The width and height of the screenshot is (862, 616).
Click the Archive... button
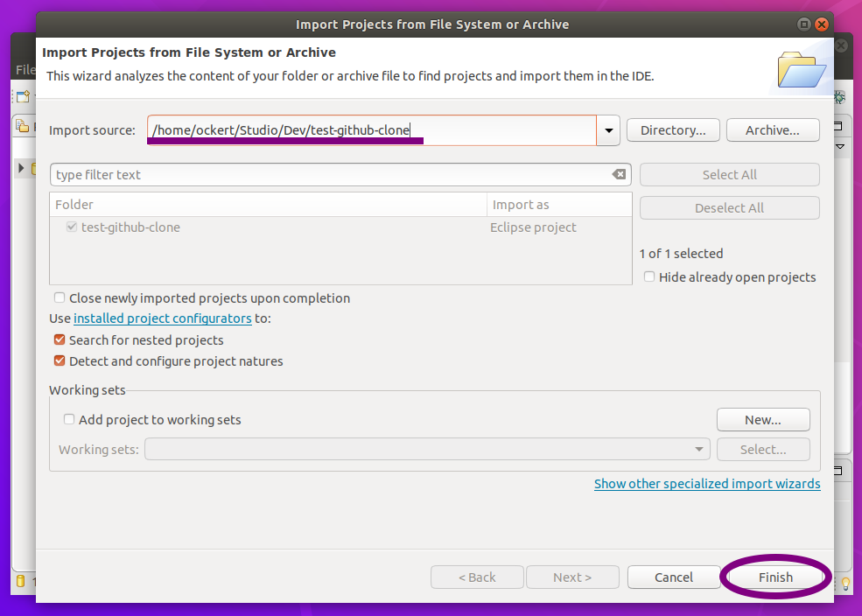click(772, 130)
